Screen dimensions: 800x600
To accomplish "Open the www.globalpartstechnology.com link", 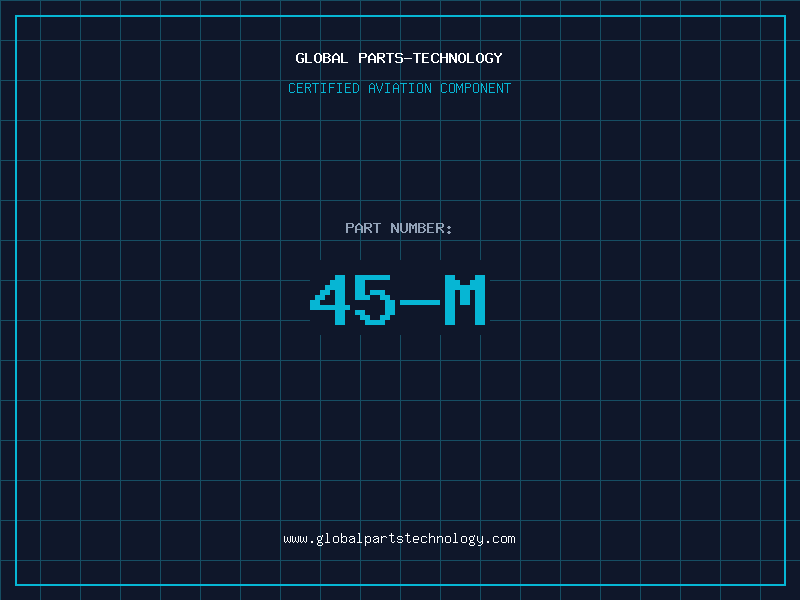I will [399, 539].
